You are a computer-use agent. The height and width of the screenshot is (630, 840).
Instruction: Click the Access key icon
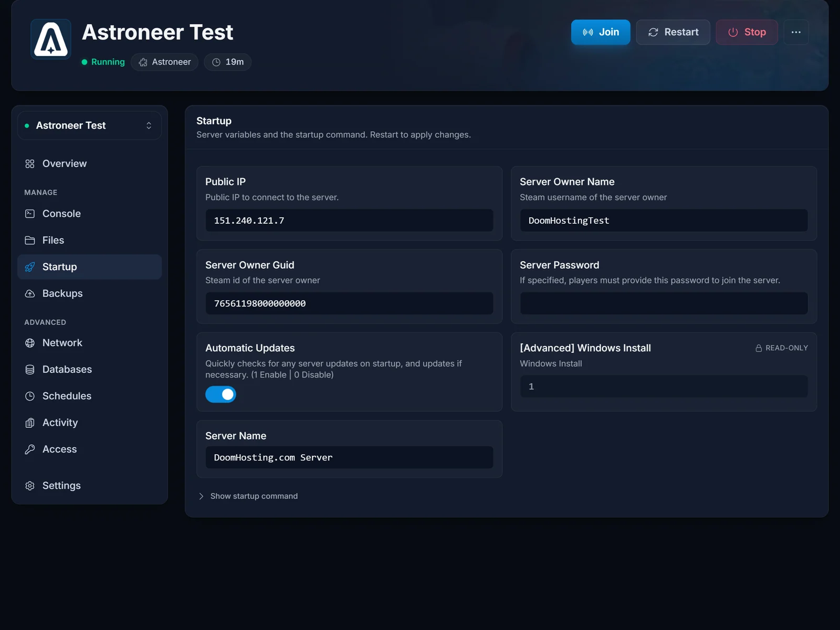30,449
